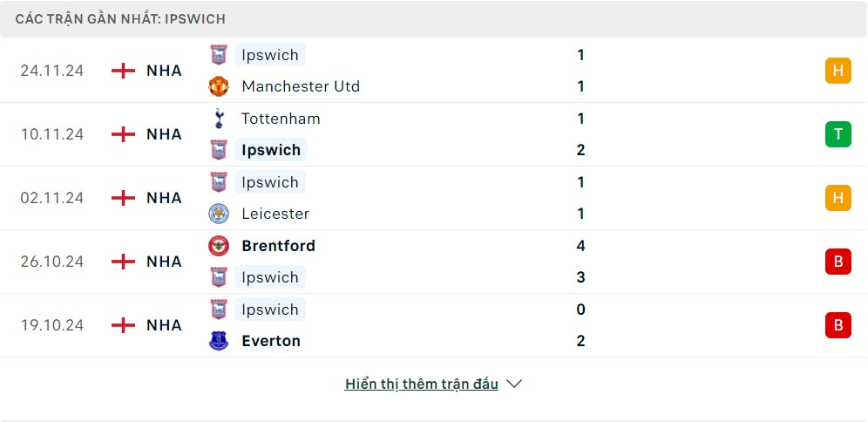
Task: Click England flag beside 10.11.24 match
Action: coord(124,134)
